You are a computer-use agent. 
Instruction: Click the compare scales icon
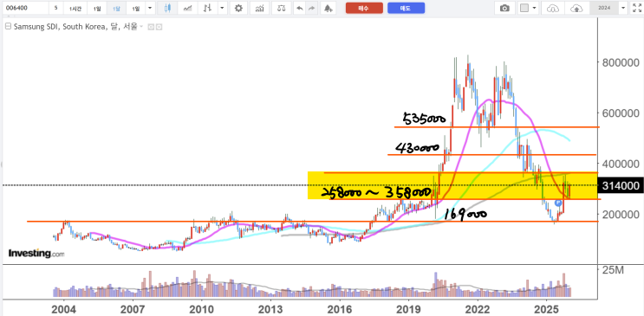point(281,8)
